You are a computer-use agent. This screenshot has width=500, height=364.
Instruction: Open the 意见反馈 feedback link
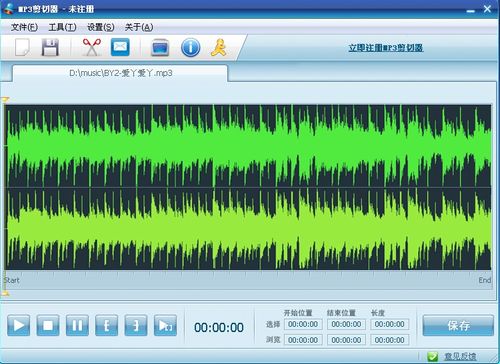point(460,356)
